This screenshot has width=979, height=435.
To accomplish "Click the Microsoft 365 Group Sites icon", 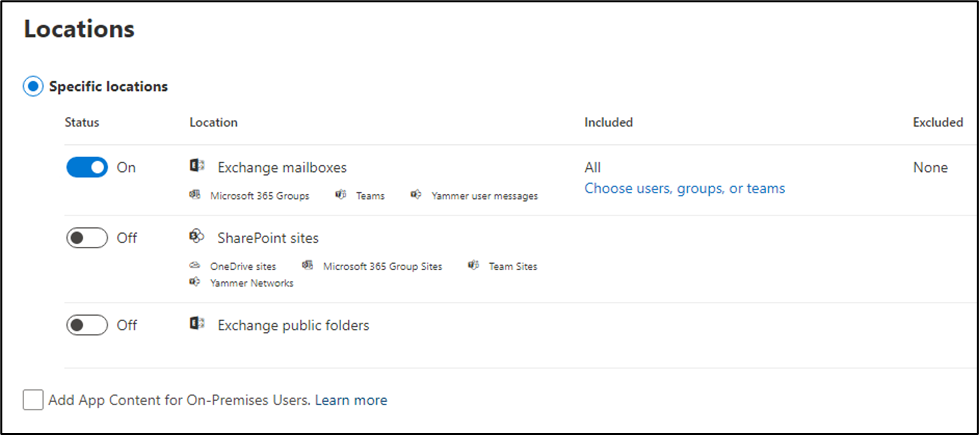I will [x=307, y=265].
